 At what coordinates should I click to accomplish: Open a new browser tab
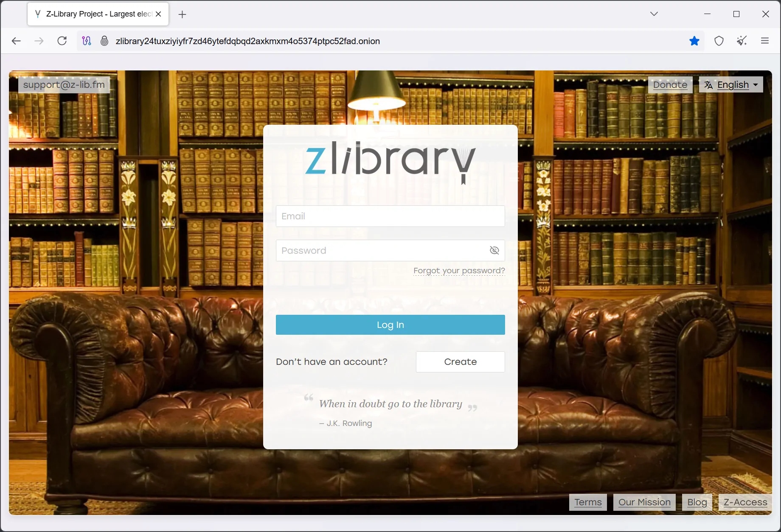tap(182, 14)
